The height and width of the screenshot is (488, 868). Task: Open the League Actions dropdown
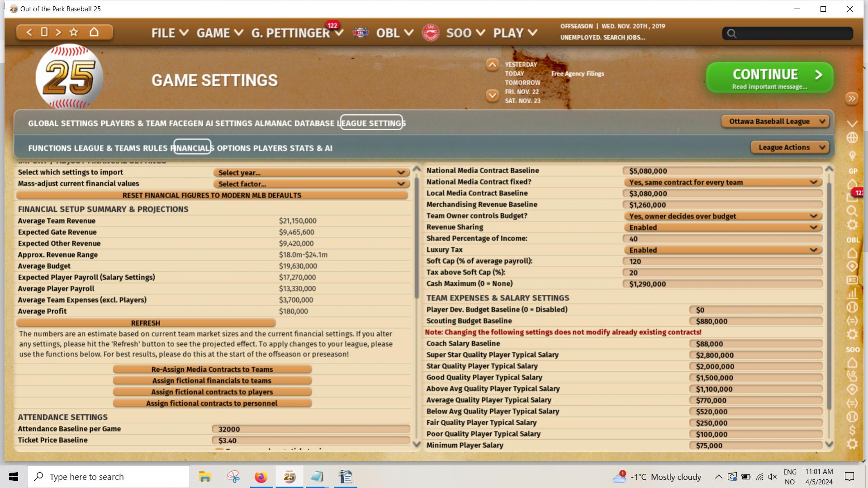point(790,147)
